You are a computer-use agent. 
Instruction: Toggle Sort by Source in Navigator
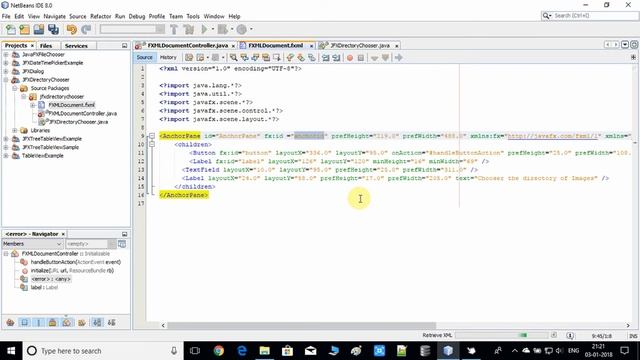111,322
